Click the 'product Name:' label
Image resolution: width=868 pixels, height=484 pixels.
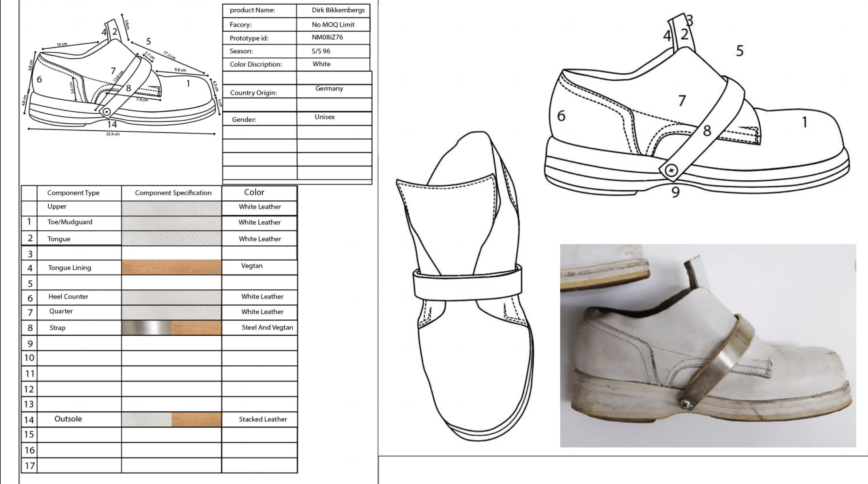252,10
